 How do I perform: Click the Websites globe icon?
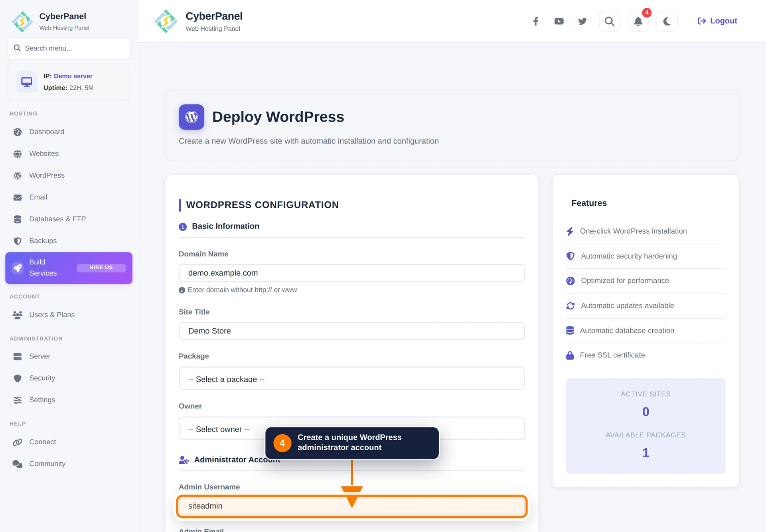tap(18, 154)
